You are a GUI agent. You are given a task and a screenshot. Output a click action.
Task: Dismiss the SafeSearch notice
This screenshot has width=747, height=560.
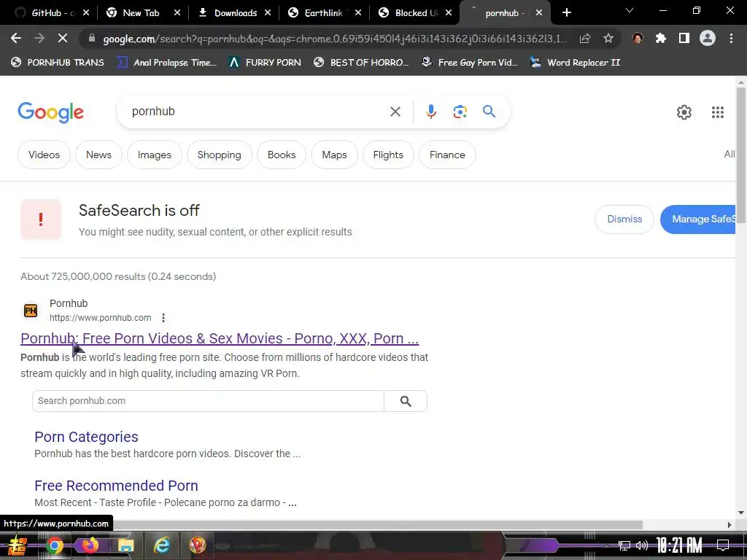[624, 219]
